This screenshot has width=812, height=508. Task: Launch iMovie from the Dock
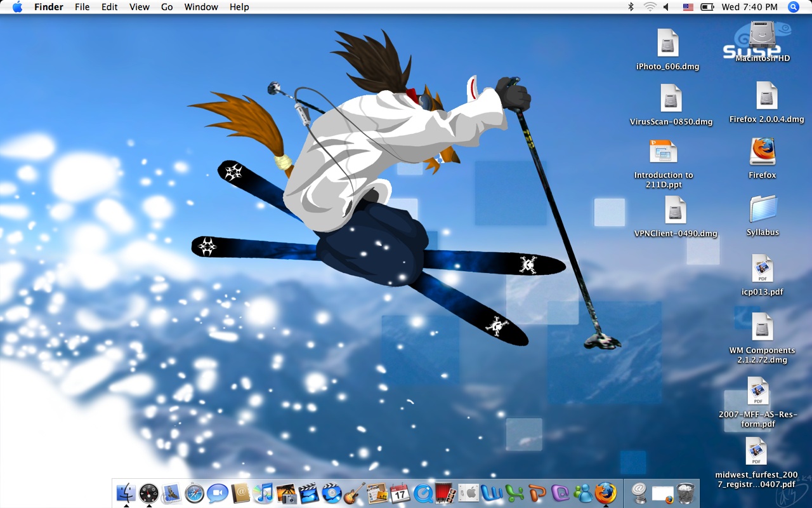[x=309, y=493]
